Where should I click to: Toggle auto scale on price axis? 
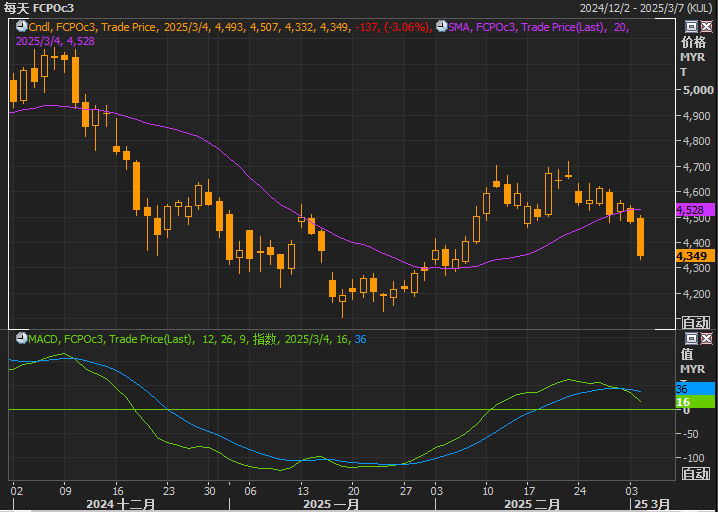click(695, 322)
